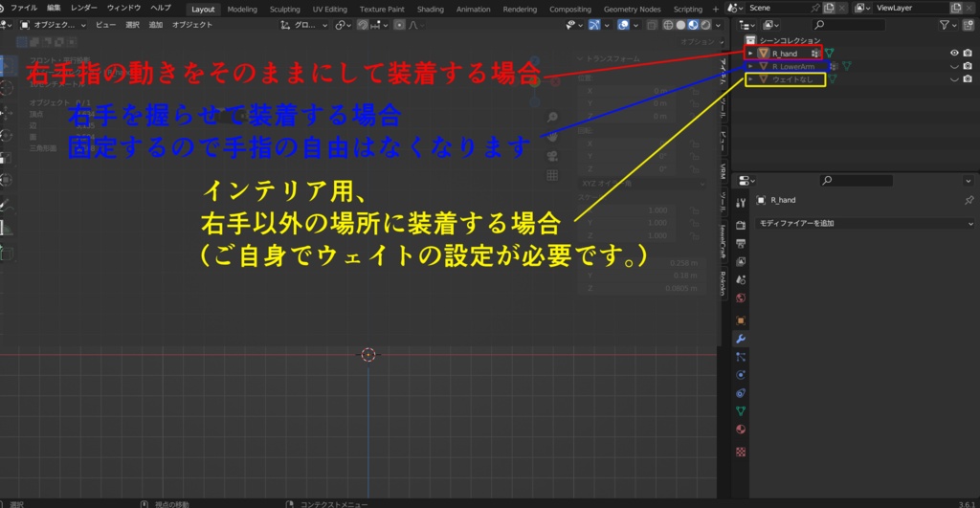Open the object interaction mode dropdown
The height and width of the screenshot is (508, 980).
coord(54,25)
